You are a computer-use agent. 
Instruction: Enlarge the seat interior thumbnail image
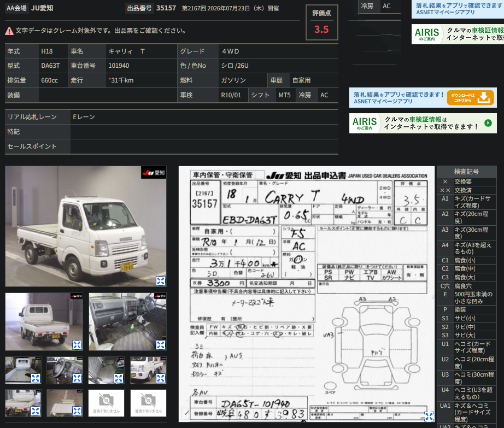pyautogui.click(x=119, y=378)
